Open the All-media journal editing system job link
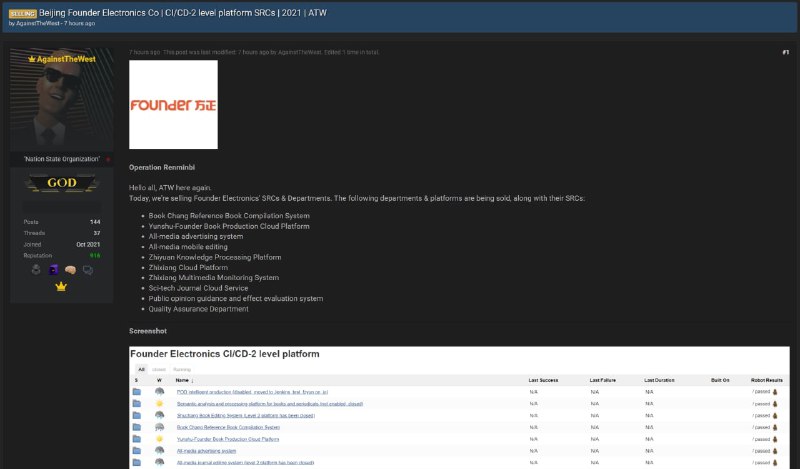 [245, 462]
